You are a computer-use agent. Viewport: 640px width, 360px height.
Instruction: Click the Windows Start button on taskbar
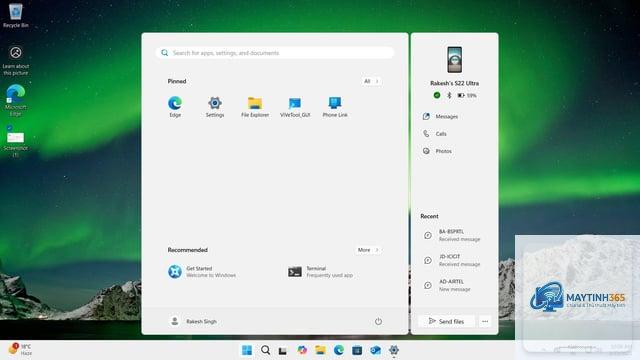(247, 350)
